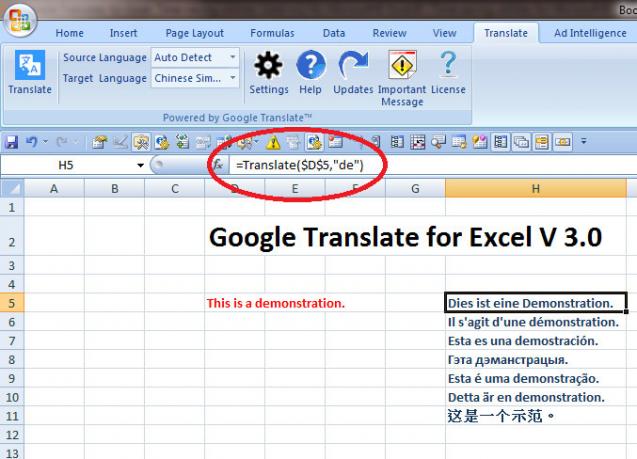Select row 6 header
This screenshot has height=459, width=637.
tap(12, 322)
